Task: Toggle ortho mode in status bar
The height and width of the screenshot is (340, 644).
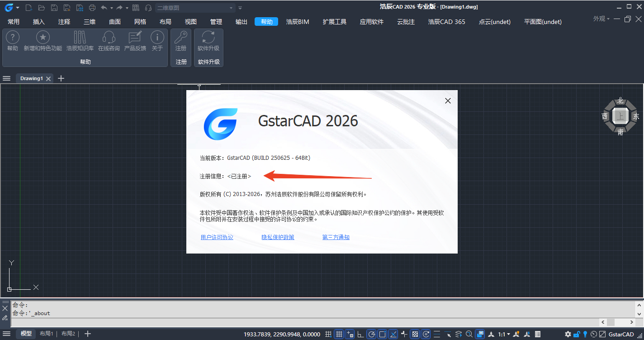Action: point(360,334)
